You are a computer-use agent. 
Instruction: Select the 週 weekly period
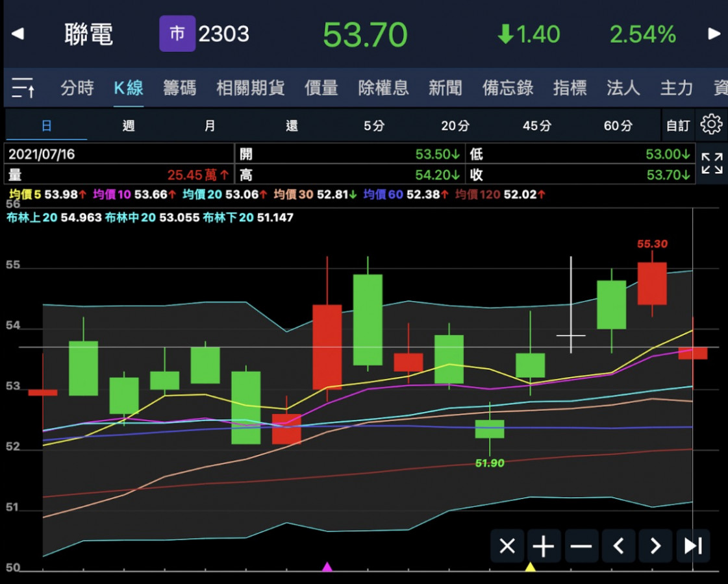click(129, 126)
